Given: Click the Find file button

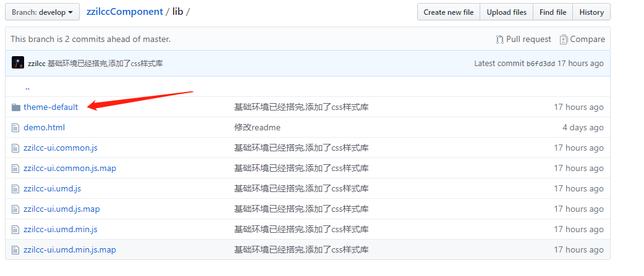Looking at the screenshot, I should [x=552, y=12].
